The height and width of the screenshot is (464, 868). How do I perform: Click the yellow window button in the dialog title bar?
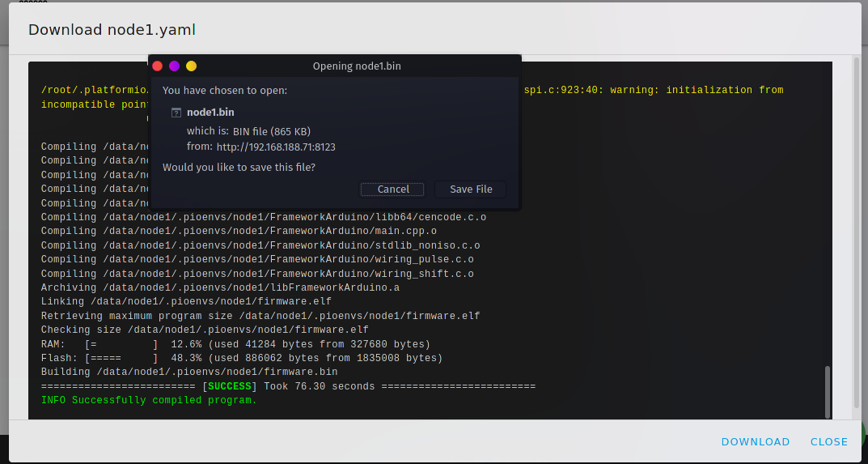point(191,66)
